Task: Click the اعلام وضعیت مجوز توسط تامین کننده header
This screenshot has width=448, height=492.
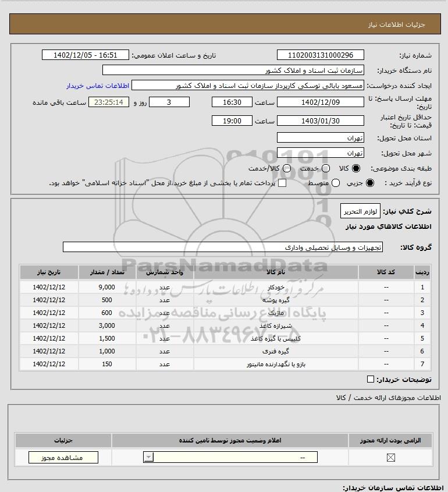Action: (230, 441)
